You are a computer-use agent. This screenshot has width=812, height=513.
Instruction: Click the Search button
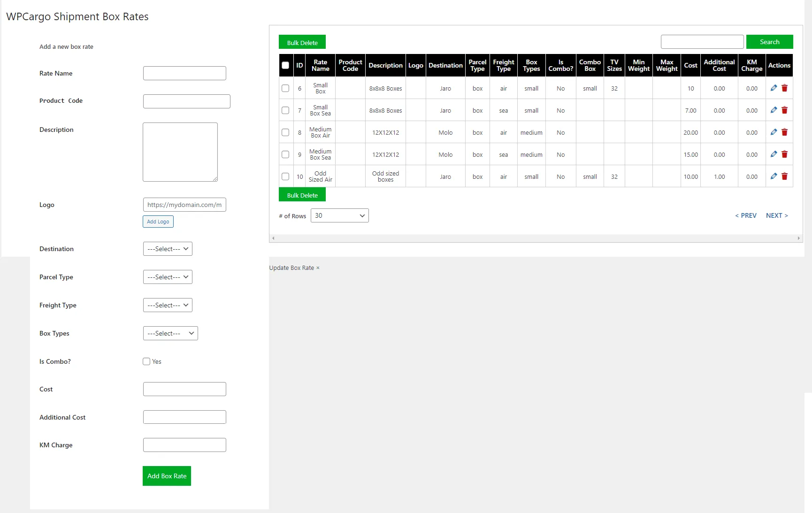[x=769, y=42]
